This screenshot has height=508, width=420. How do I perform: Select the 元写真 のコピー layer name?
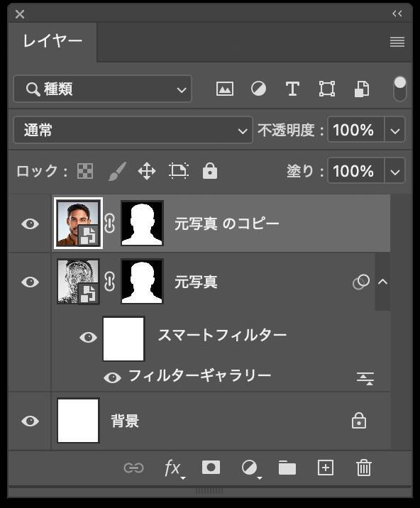226,223
